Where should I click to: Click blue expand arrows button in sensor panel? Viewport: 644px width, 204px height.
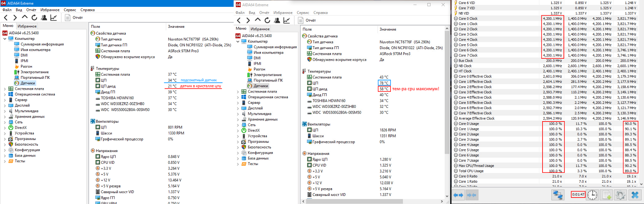(x=458, y=195)
